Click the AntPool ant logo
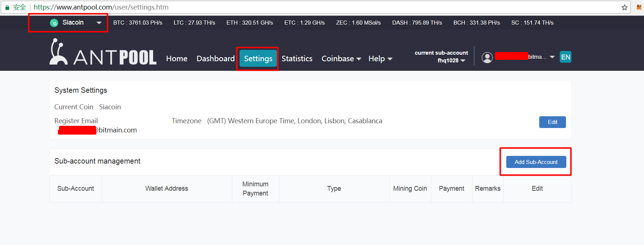 pyautogui.click(x=58, y=52)
